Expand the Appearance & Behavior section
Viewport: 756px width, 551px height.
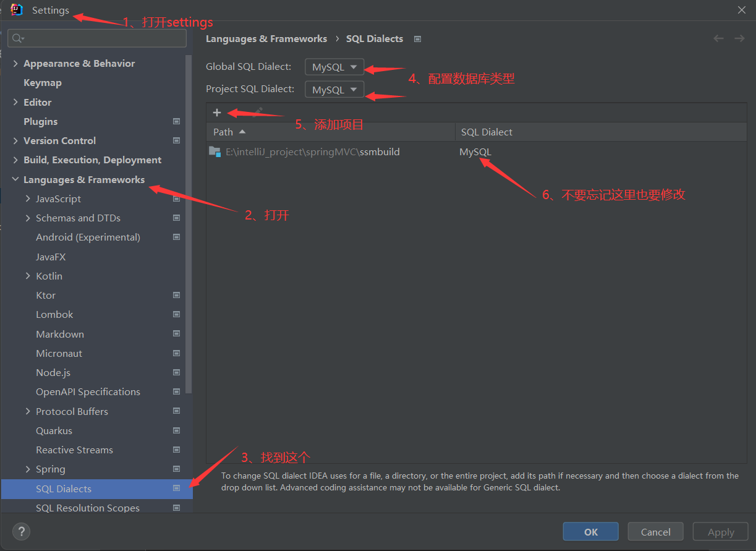pos(15,64)
